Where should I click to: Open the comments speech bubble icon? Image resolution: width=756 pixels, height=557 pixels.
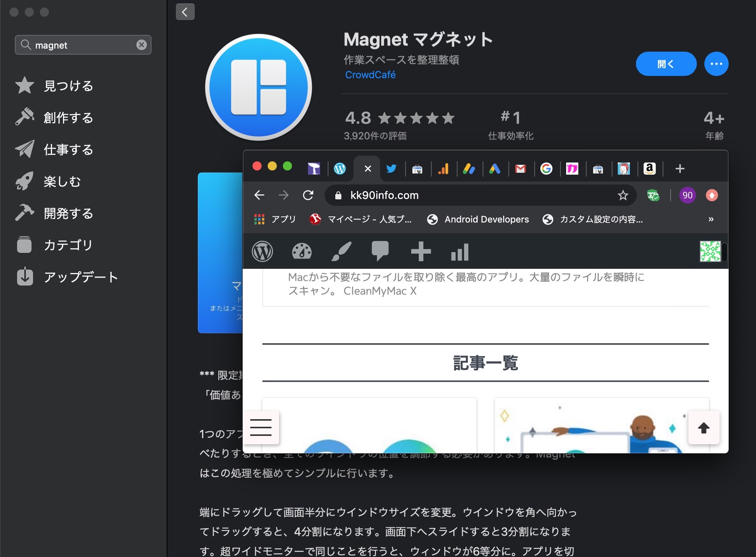(x=380, y=251)
